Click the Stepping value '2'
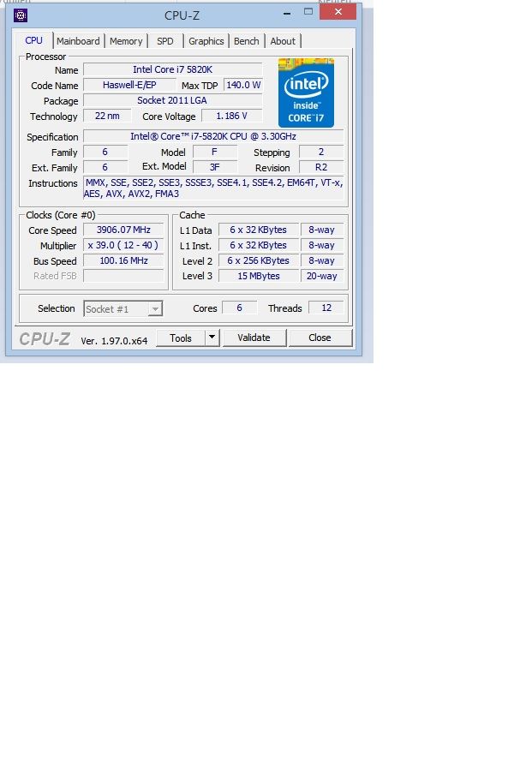This screenshot has width=532, height=765. tap(321, 152)
